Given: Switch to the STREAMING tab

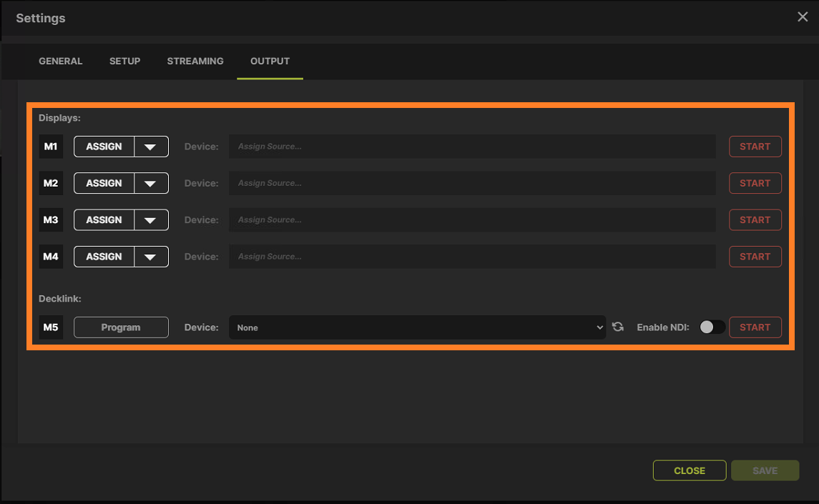Looking at the screenshot, I should tap(195, 61).
